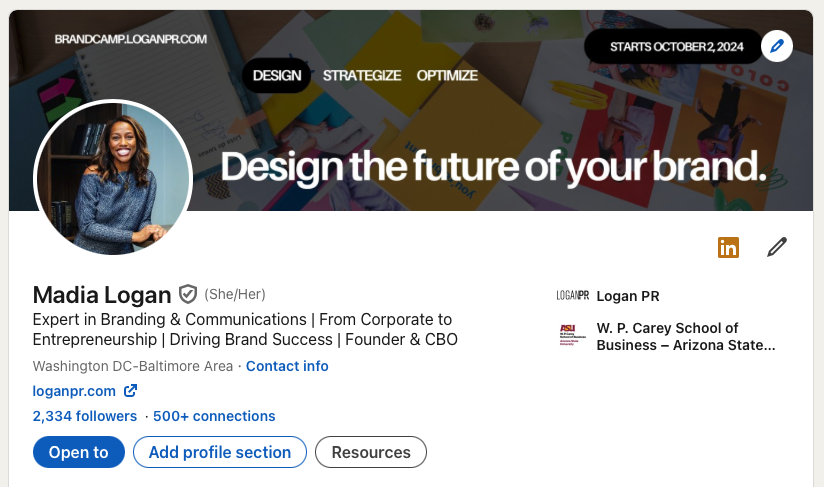Click the edit profile intro pencil icon
Image resolution: width=824 pixels, height=487 pixels.
[x=777, y=247]
